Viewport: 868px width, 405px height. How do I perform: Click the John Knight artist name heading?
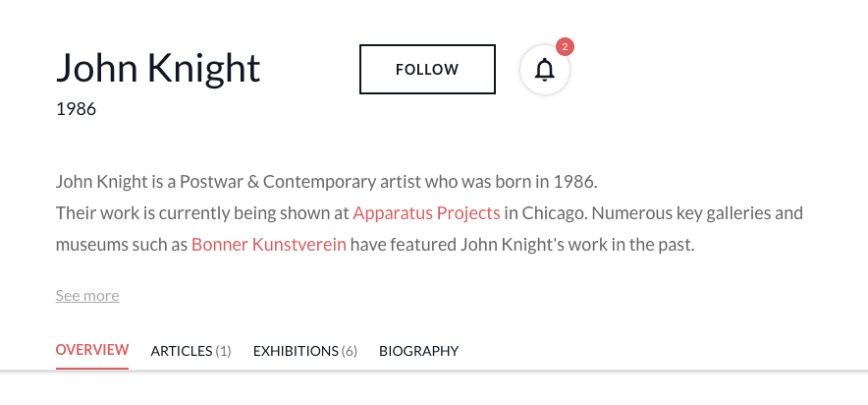click(158, 68)
